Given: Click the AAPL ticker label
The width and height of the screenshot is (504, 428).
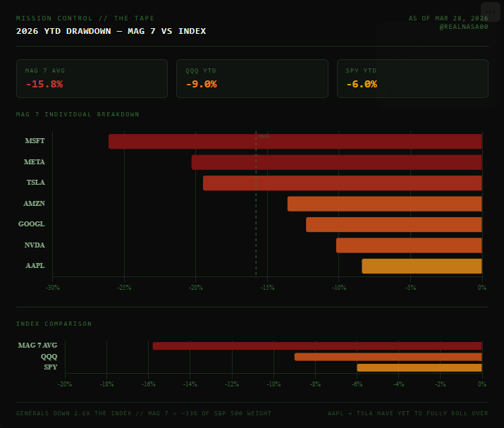Looking at the screenshot, I should (35, 266).
